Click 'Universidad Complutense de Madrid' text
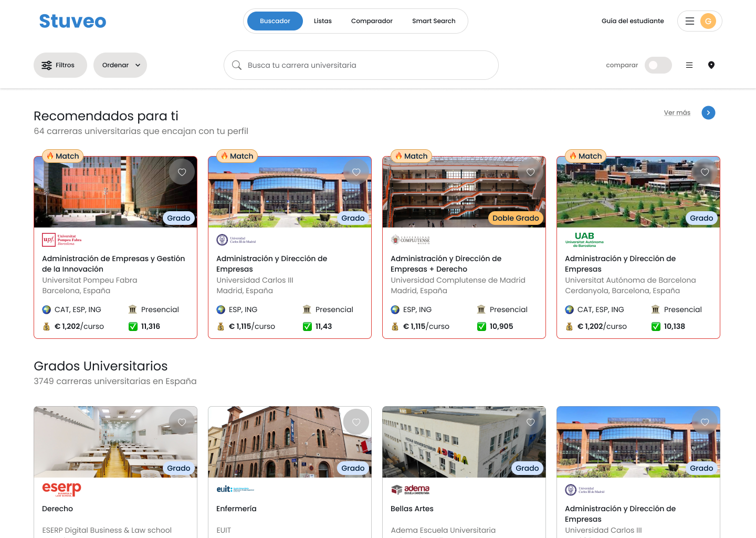 (458, 280)
